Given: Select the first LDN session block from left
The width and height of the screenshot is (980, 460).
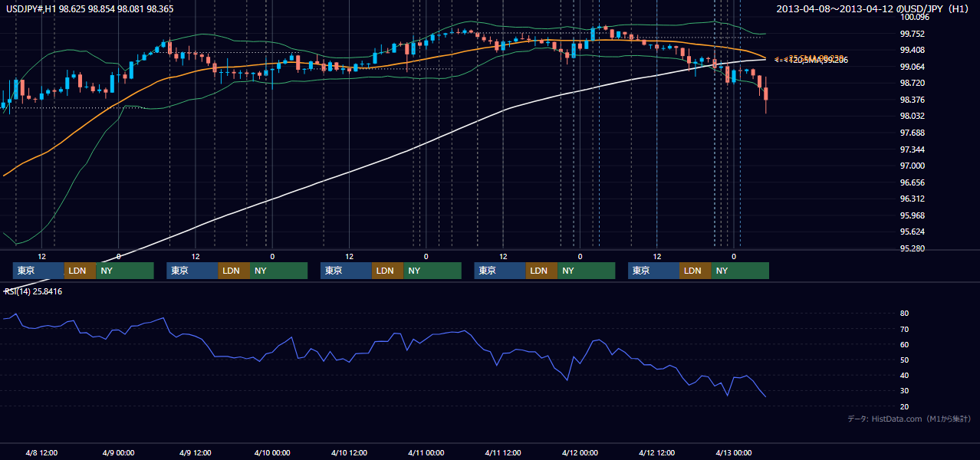Looking at the screenshot, I should (x=80, y=271).
